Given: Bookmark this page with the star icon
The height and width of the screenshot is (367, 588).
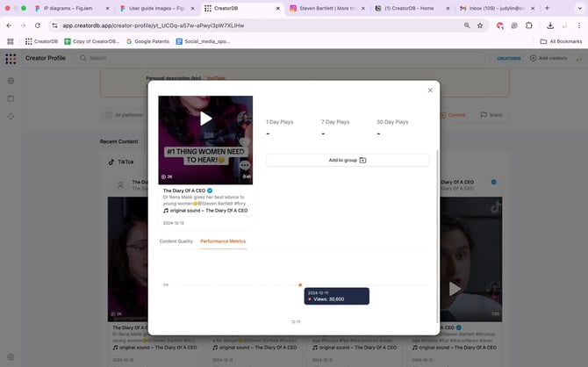Looking at the screenshot, I should (479, 25).
